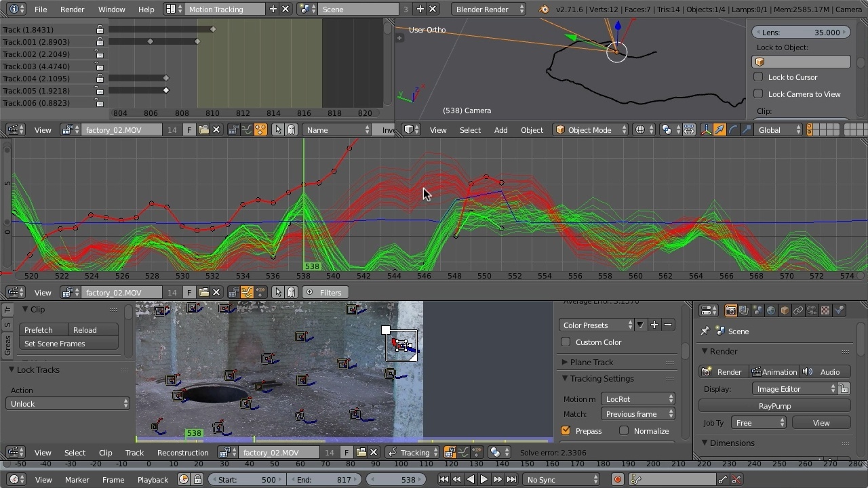The image size is (868, 488).
Task: Toggle the Prepass checkbox
Action: pos(566,430)
